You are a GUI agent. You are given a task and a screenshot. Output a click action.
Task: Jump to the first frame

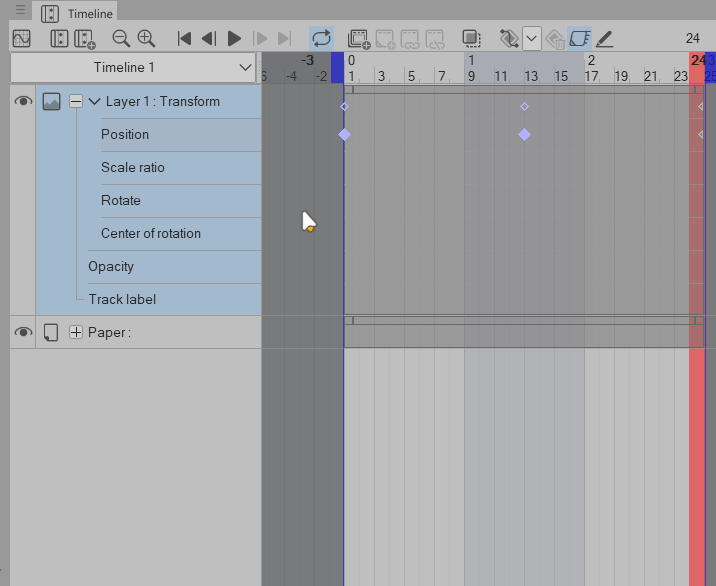coord(184,39)
